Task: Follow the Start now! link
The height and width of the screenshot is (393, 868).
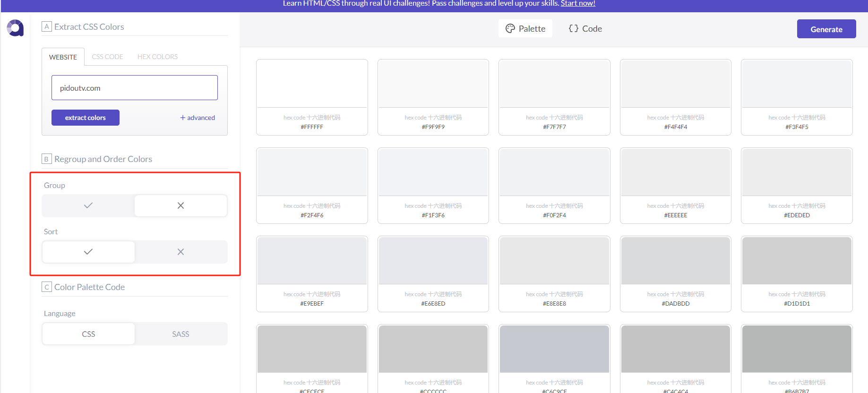Action: [577, 4]
